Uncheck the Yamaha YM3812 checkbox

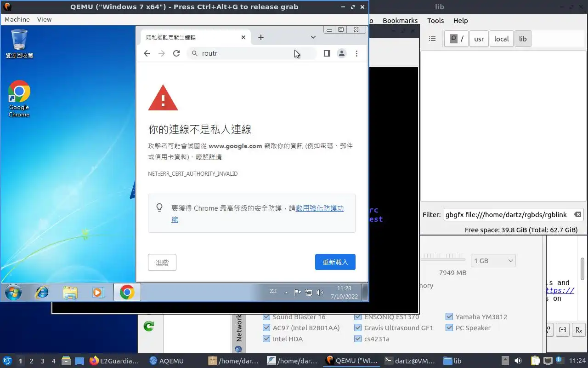click(449, 317)
